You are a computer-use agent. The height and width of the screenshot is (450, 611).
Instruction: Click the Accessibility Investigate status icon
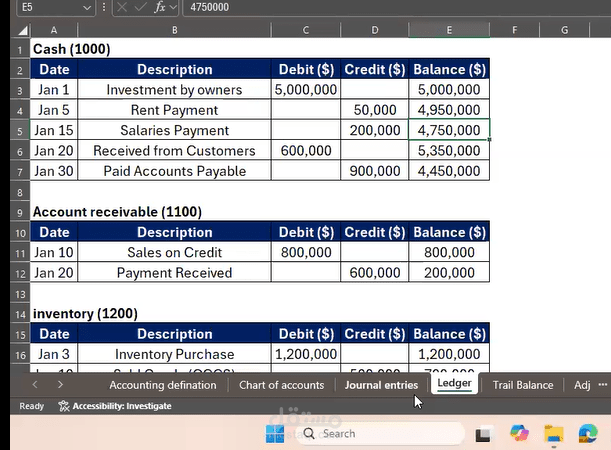pos(64,406)
